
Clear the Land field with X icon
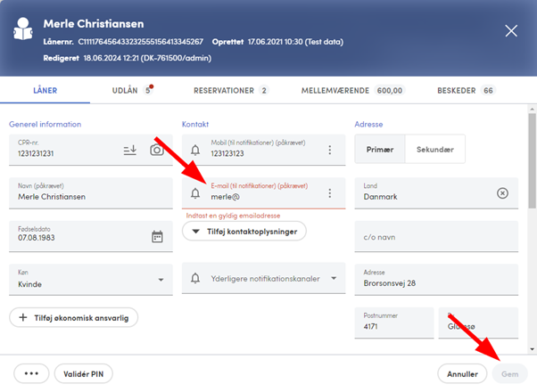coord(502,193)
